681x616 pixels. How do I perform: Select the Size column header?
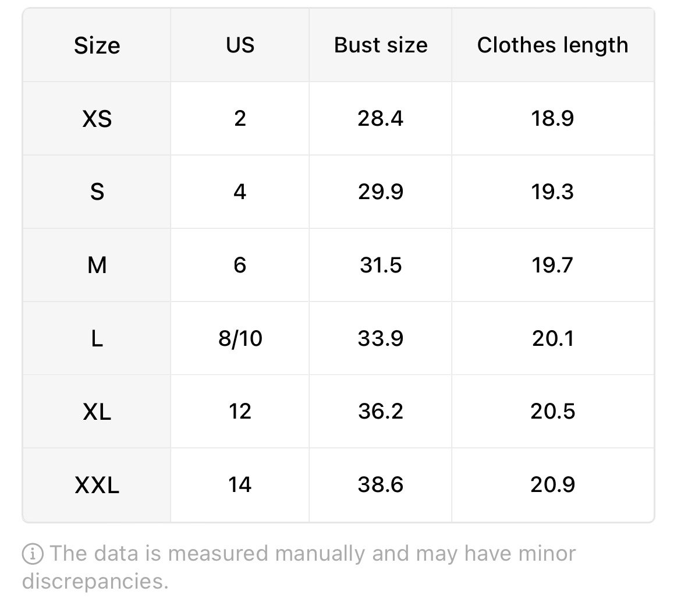(x=97, y=45)
